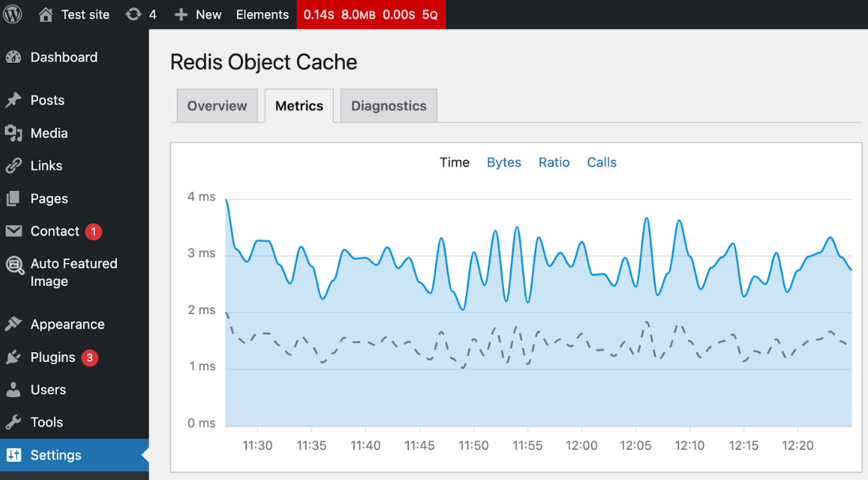Open the Elements admin bar menu

click(x=262, y=15)
